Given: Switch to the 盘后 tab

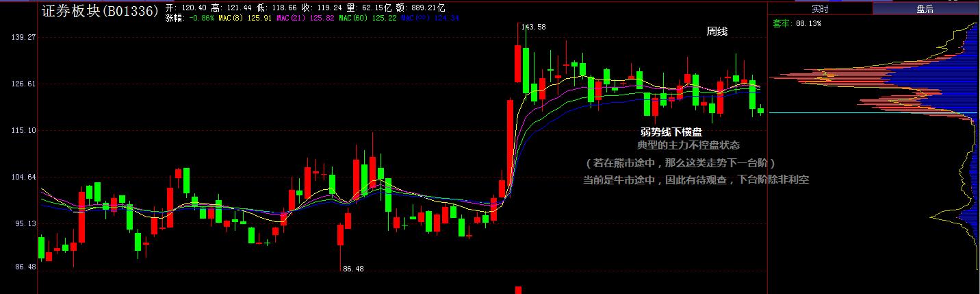Looking at the screenshot, I should [x=925, y=9].
